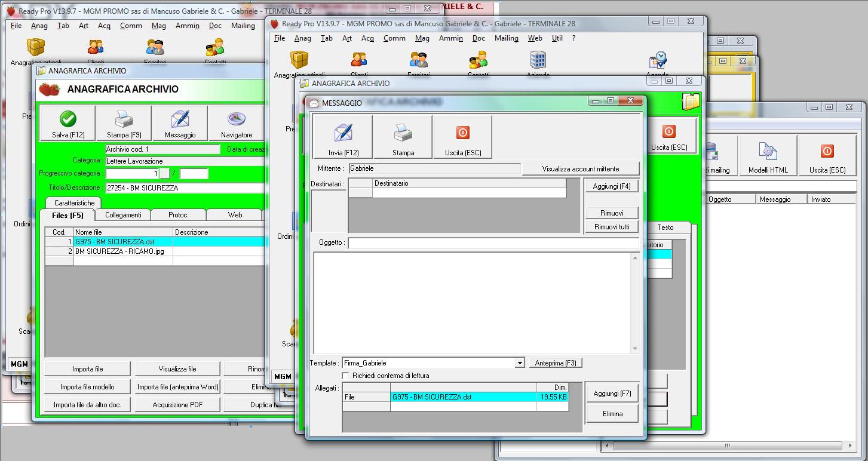
Task: Open Contatti icon in leftmost Ready Pro window
Action: pyautogui.click(x=215, y=47)
